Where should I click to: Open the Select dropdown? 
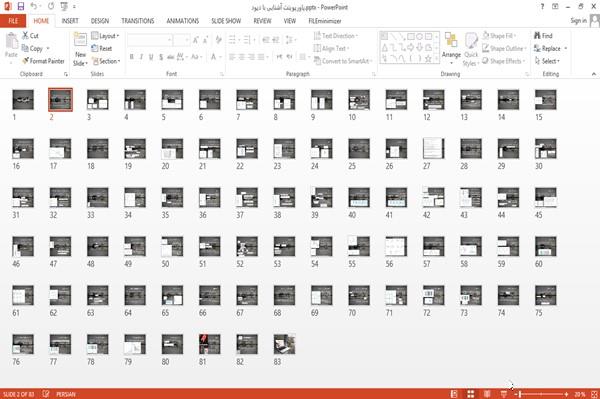tap(547, 61)
